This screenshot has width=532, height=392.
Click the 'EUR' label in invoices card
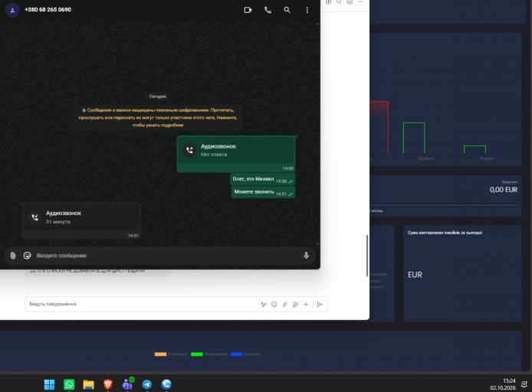click(x=415, y=275)
